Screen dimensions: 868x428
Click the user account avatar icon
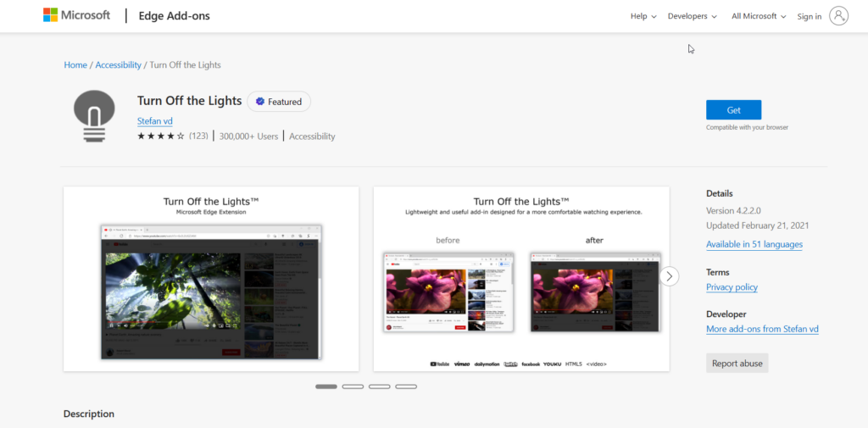[838, 15]
